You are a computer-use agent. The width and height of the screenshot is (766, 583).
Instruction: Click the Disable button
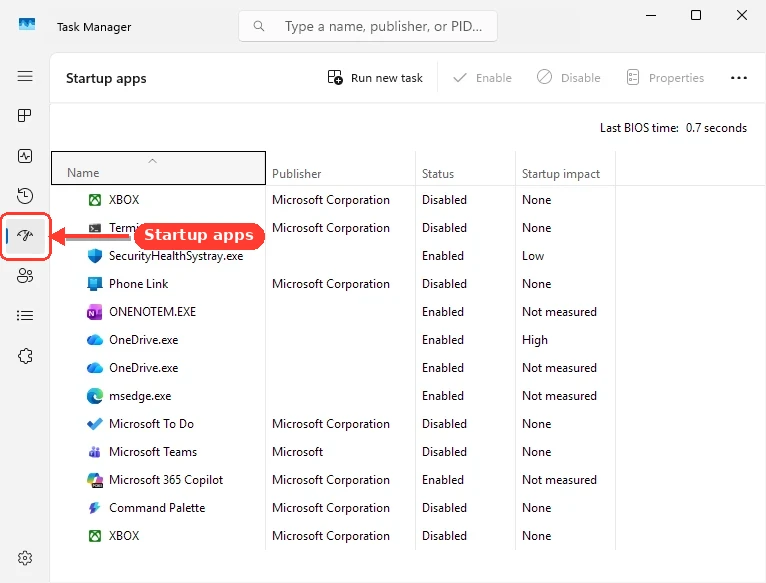coord(569,78)
